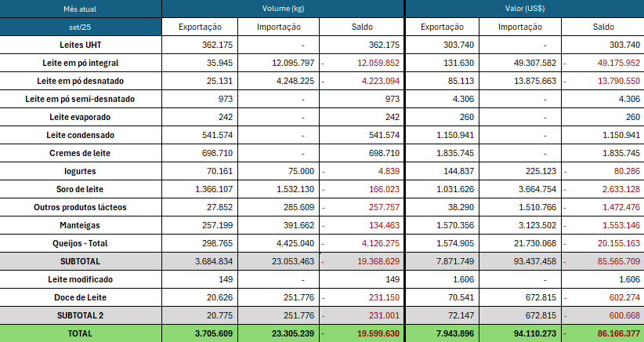
Task: Select the 'Importação' header under Volume
Action: coord(279,27)
